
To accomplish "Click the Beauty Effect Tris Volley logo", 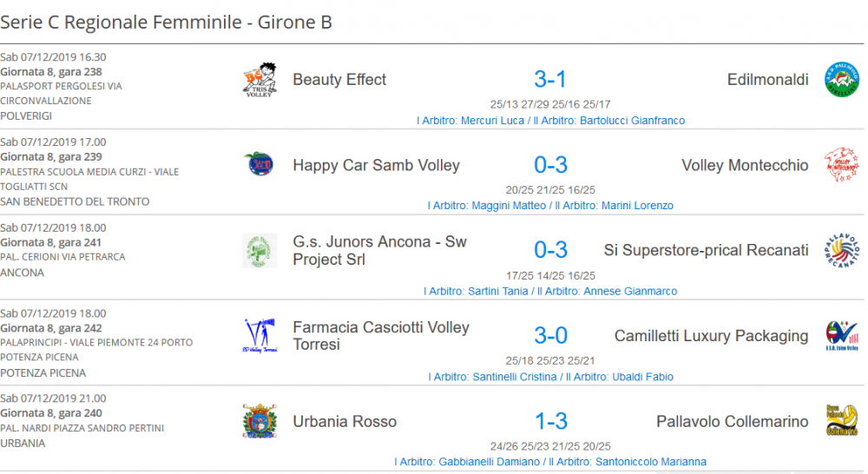I will [x=260, y=80].
